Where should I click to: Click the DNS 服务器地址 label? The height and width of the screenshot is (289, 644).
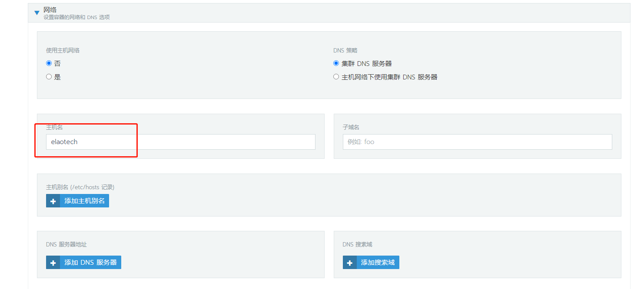click(x=66, y=244)
